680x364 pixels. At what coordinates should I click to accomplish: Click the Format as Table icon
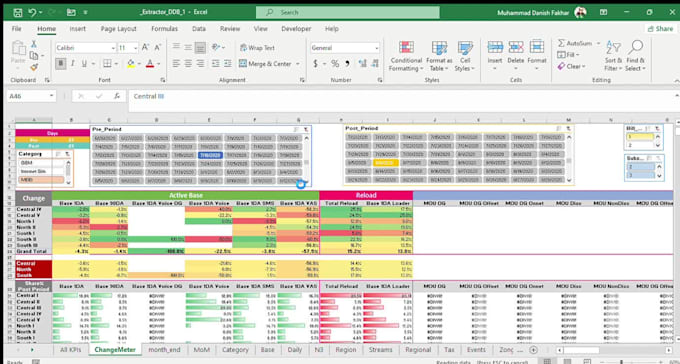click(x=439, y=48)
